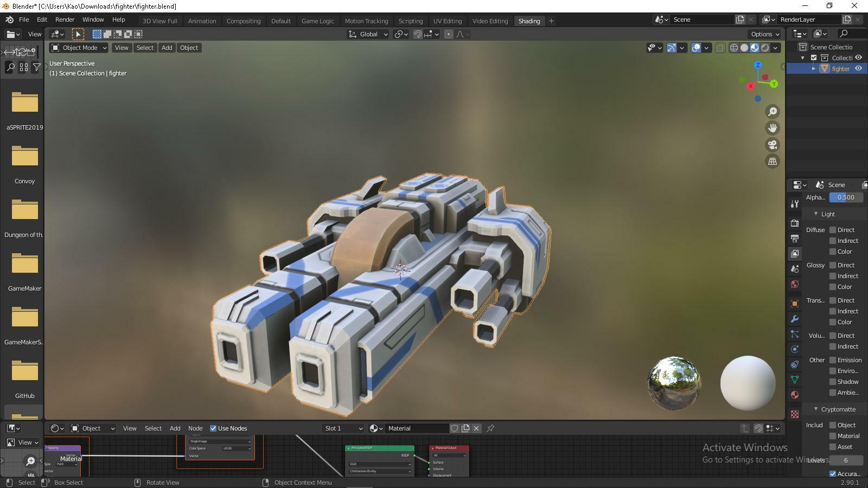Open the Object Mode dropdown

[x=79, y=48]
